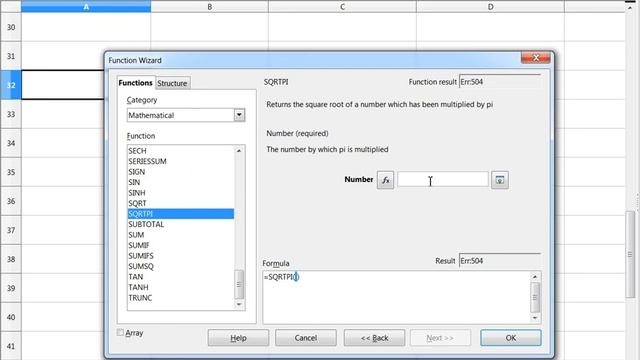
Task: Select TANH function in list
Action: click(181, 287)
